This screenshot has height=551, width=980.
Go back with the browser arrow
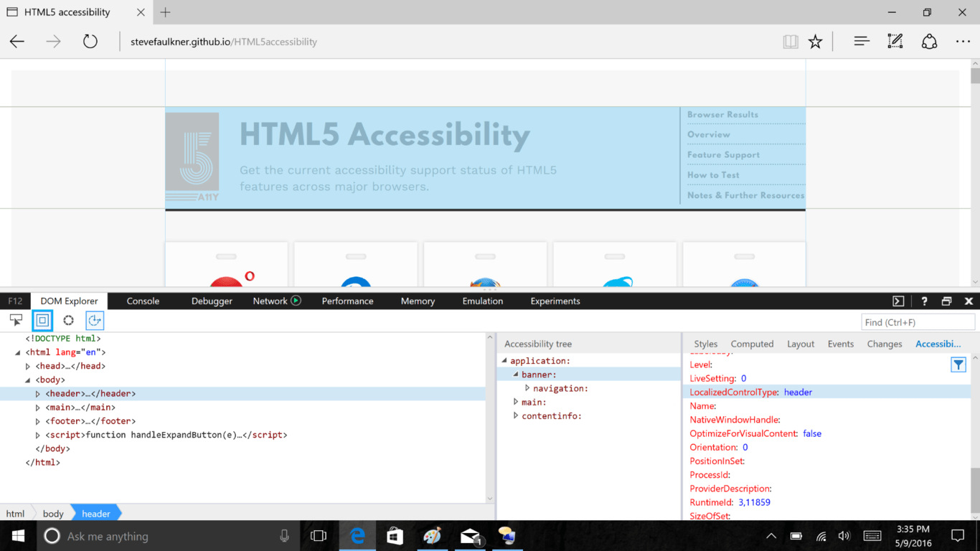(x=17, y=42)
